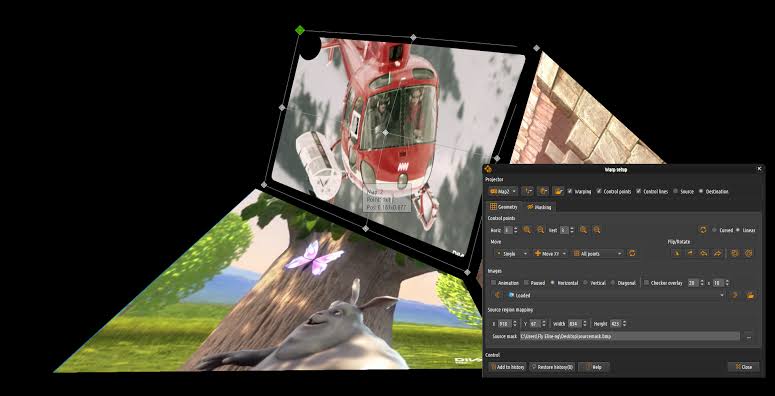The width and height of the screenshot is (775, 396).
Task: Click the last icon in the Flip/Rotate group
Action: click(749, 253)
